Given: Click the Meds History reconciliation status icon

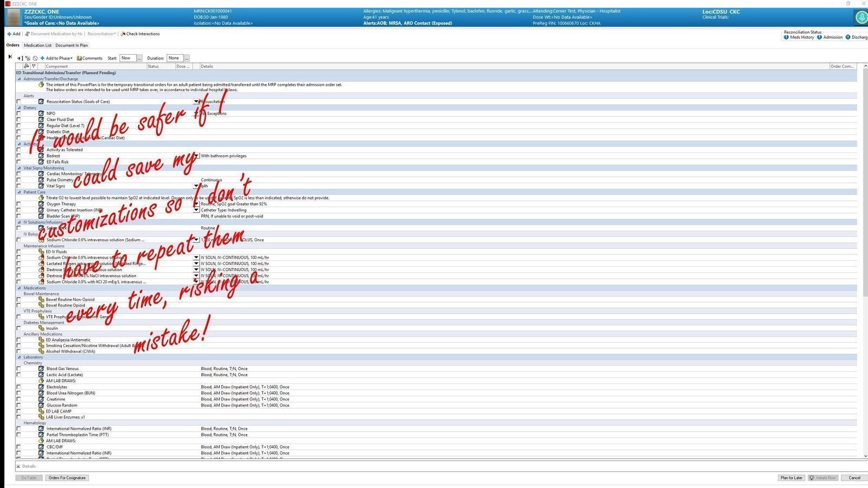Looking at the screenshot, I should pos(786,37).
